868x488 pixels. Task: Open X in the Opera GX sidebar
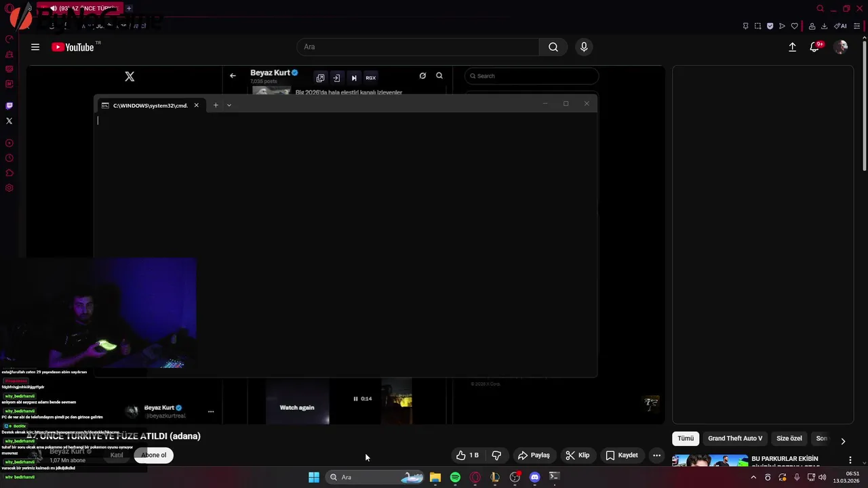coord(9,121)
